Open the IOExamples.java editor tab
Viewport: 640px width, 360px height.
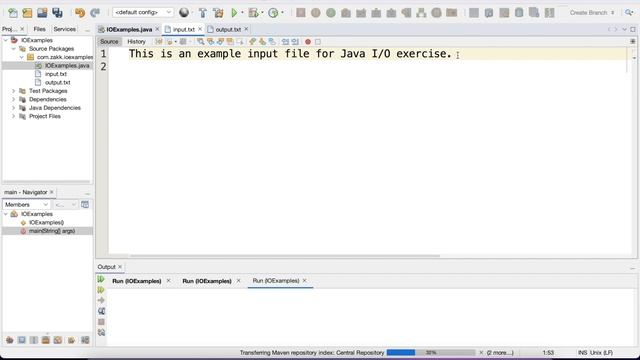(x=129, y=29)
